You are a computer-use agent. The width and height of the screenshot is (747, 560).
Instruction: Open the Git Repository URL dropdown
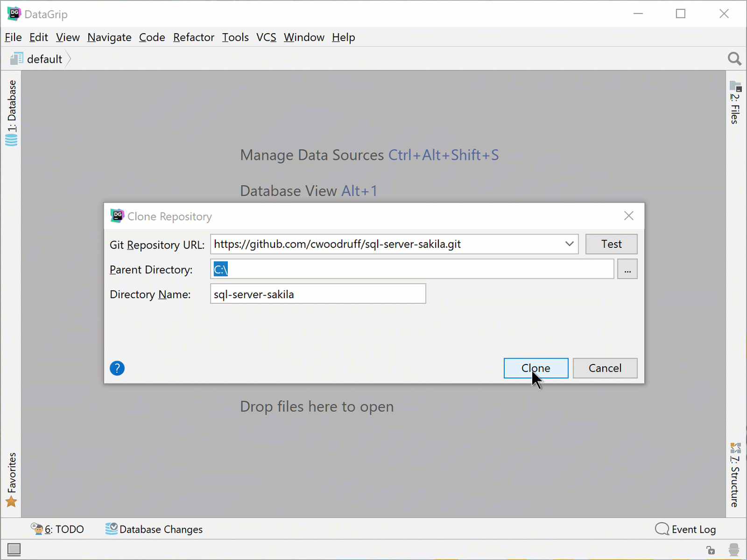pyautogui.click(x=569, y=244)
